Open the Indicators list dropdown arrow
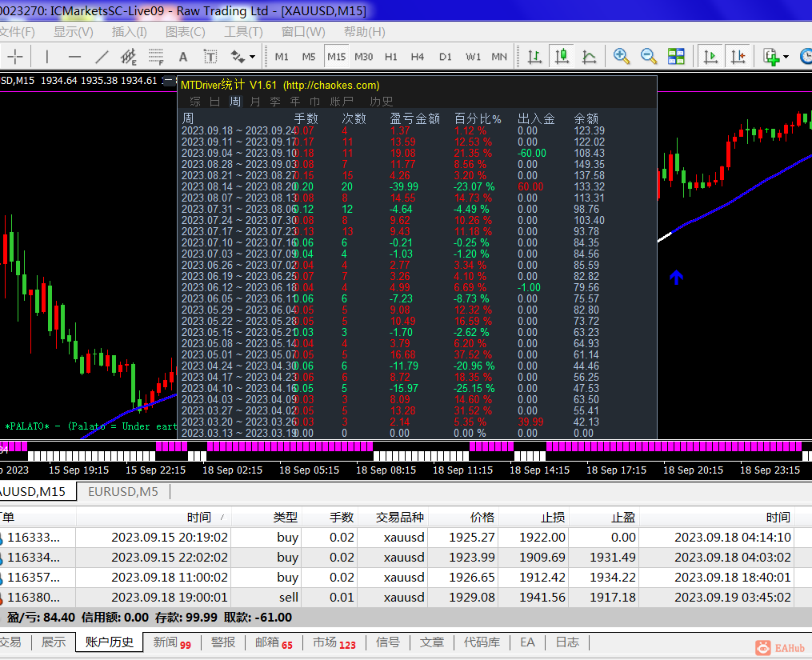This screenshot has height=660, width=812. (786, 57)
